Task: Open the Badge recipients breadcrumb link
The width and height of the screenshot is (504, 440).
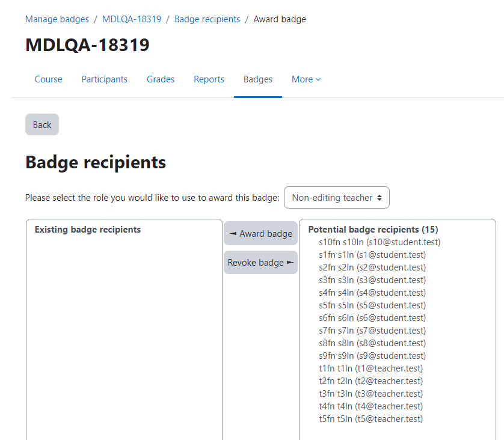Action: click(207, 19)
